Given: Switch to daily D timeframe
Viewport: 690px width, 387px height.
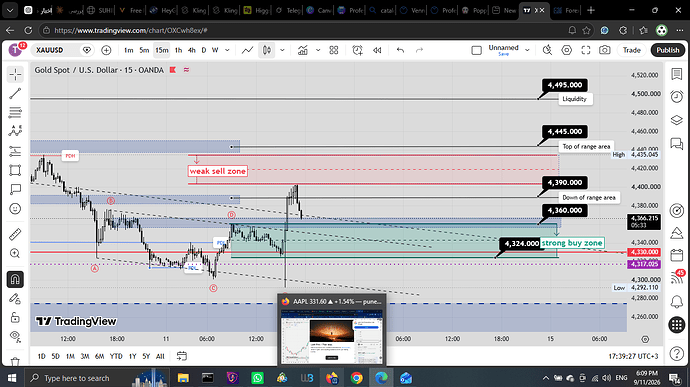Looking at the screenshot, I should pyautogui.click(x=204, y=50).
